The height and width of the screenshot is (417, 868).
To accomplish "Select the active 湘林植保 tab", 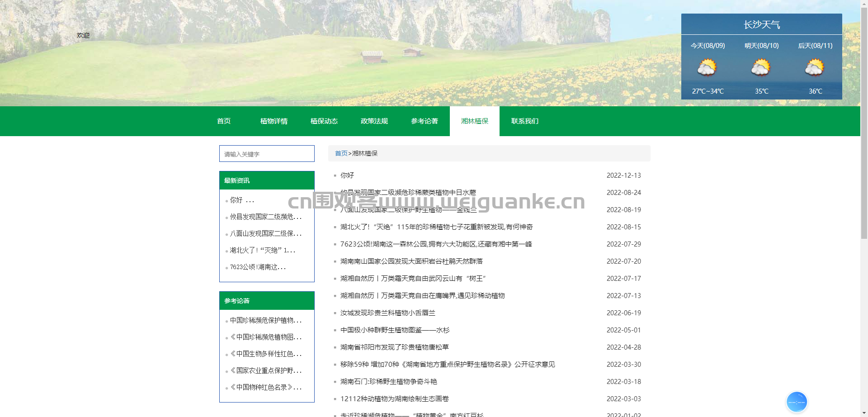I will [475, 121].
